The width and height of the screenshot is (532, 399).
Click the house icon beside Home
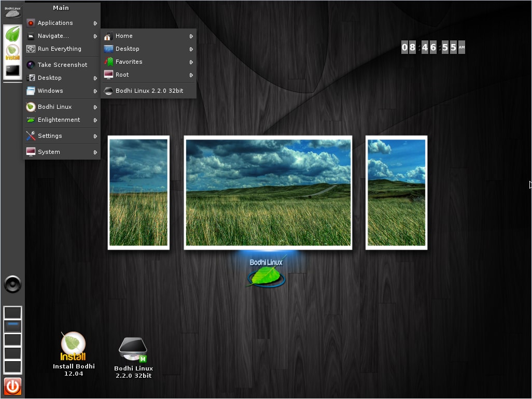pos(108,36)
